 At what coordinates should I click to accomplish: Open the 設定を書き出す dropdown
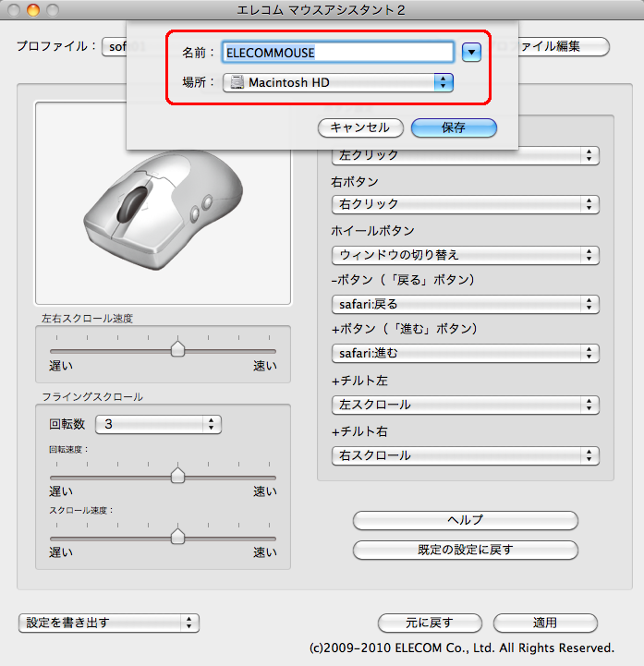pyautogui.click(x=109, y=624)
